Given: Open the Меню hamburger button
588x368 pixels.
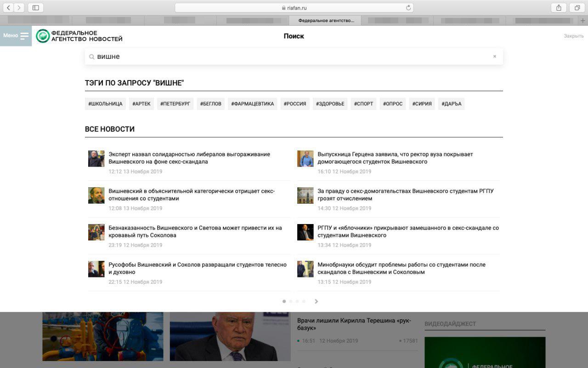Looking at the screenshot, I should point(16,36).
